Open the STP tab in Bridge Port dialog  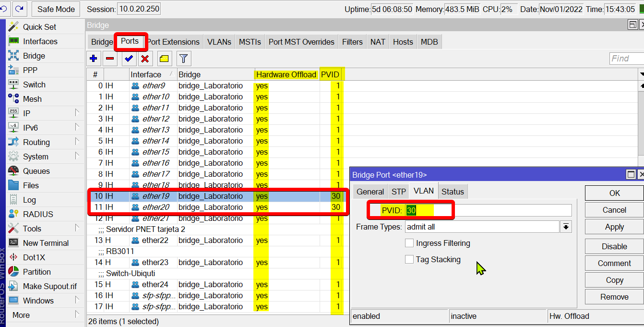pos(398,192)
